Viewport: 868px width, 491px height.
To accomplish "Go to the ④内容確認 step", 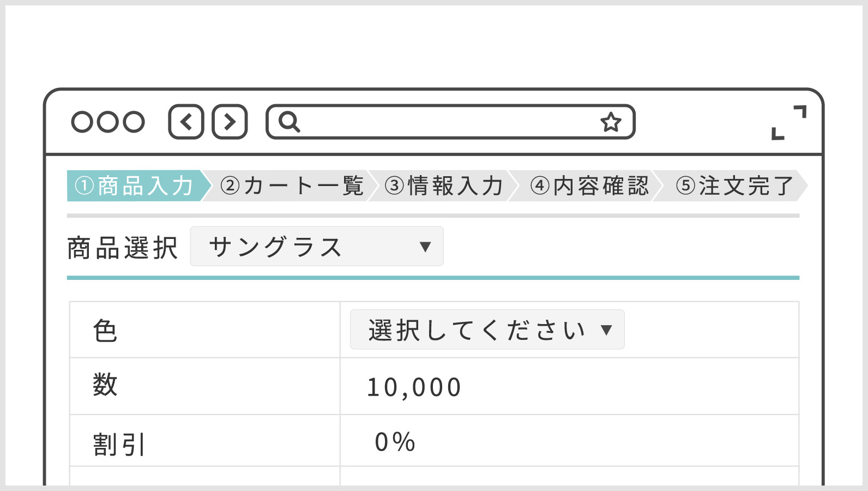I will point(589,186).
